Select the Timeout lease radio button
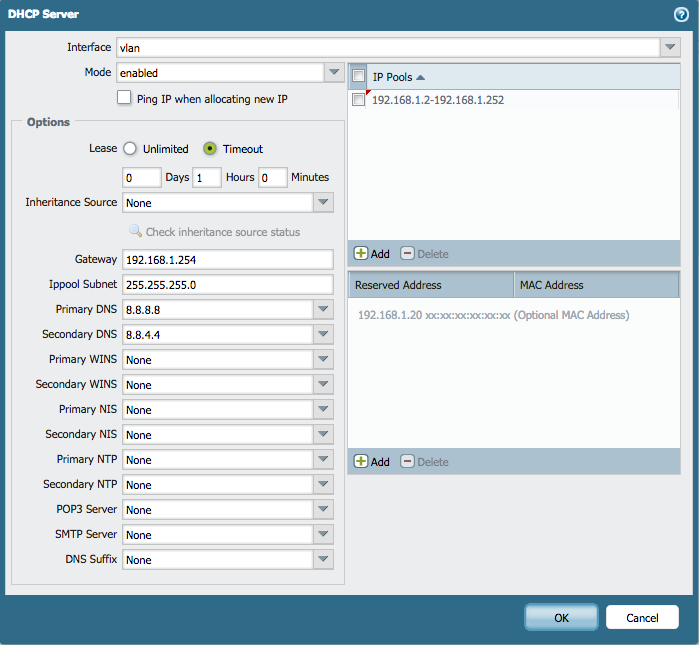This screenshot has height=645, width=699. (210, 148)
